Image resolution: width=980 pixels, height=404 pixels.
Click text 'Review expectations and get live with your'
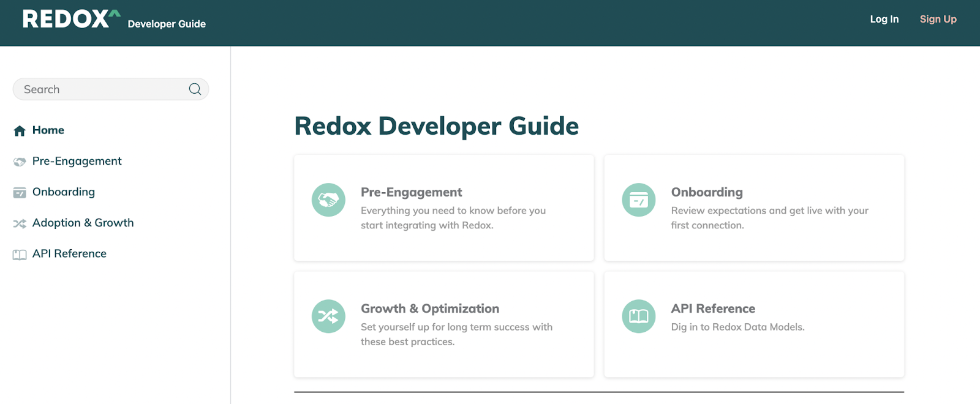tap(770, 211)
